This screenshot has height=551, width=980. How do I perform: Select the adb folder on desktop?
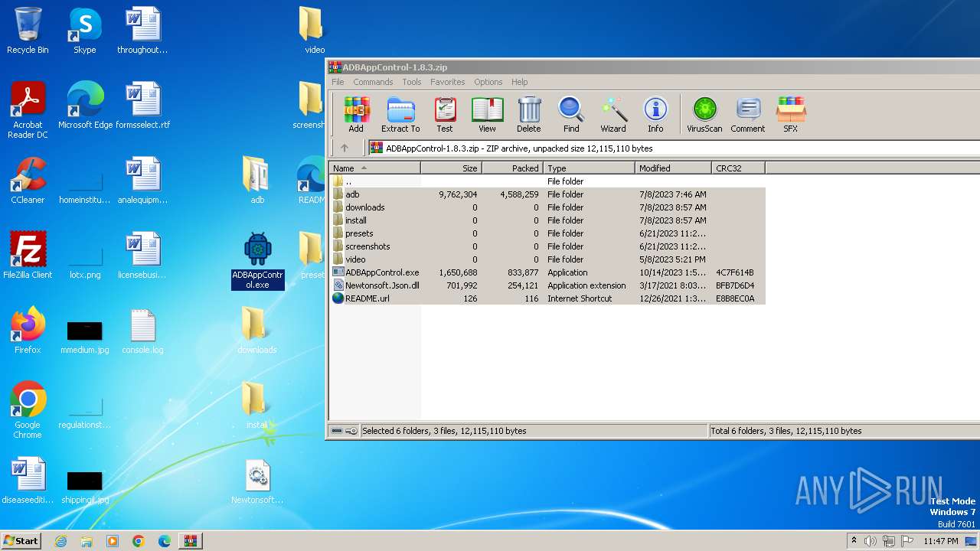tap(256, 181)
